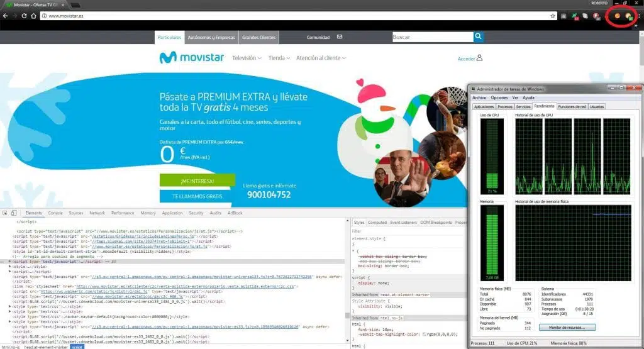The height and width of the screenshot is (349, 644).
Task: Expand the Televisión dropdown menu
Action: (247, 58)
